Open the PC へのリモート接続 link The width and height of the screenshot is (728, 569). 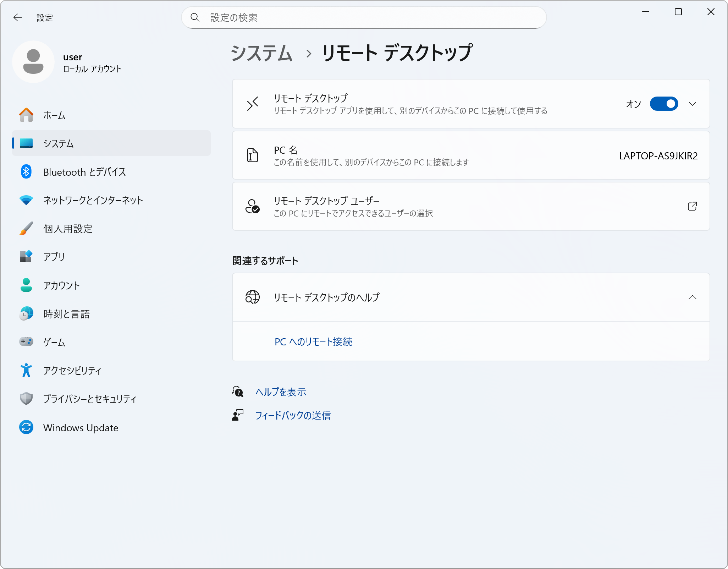coord(313,341)
